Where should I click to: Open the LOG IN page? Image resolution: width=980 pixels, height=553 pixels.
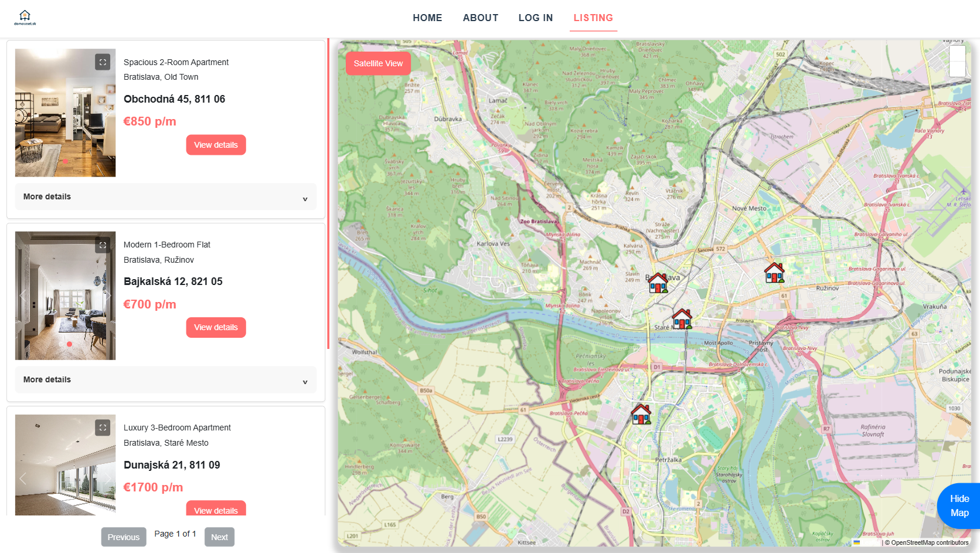(x=535, y=18)
